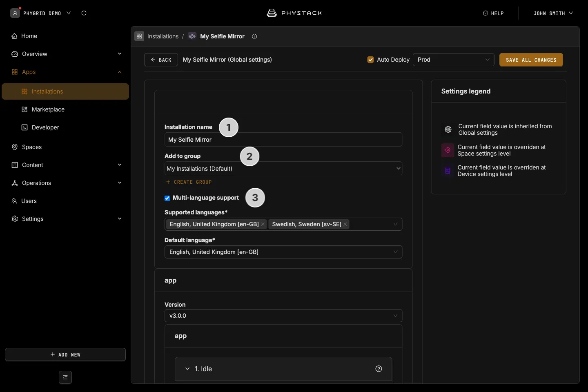Expand the Operations sidebar menu
This screenshot has width=588, height=392.
click(120, 183)
